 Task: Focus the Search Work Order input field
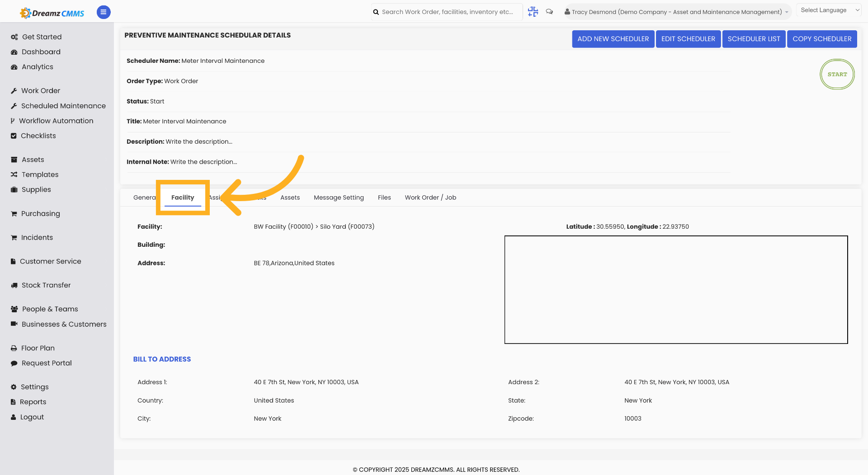click(x=448, y=12)
